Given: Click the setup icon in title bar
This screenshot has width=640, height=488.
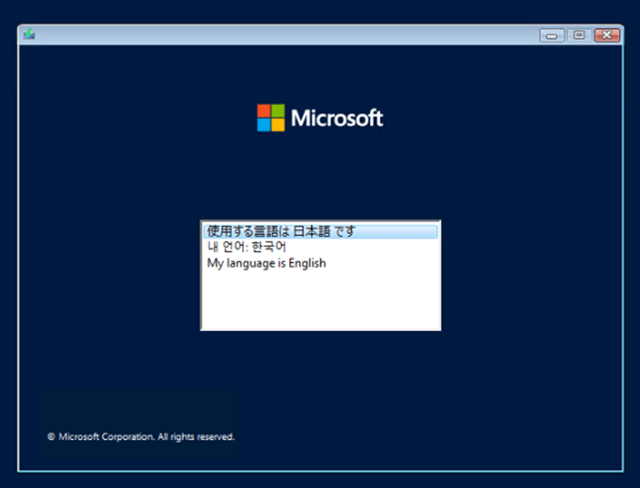Looking at the screenshot, I should pyautogui.click(x=29, y=34).
